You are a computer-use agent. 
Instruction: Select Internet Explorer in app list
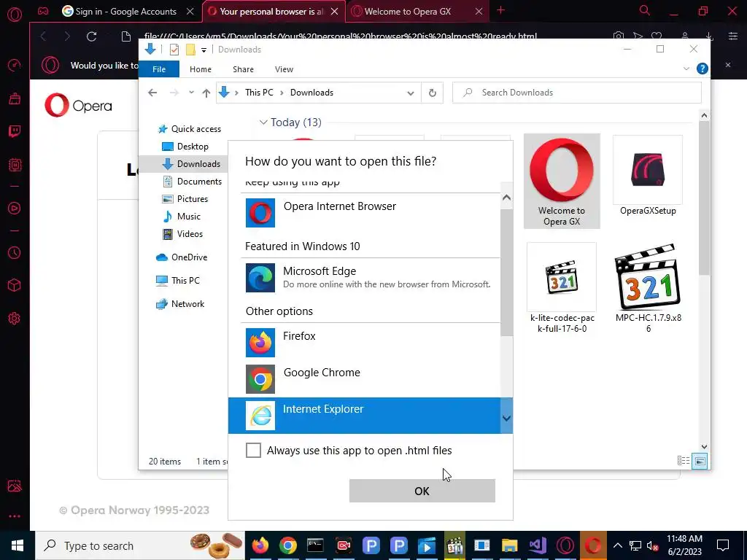[365, 416]
